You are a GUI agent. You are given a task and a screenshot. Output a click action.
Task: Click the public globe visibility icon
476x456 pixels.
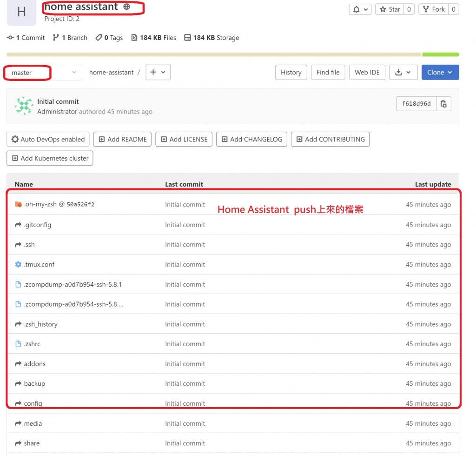tap(126, 7)
